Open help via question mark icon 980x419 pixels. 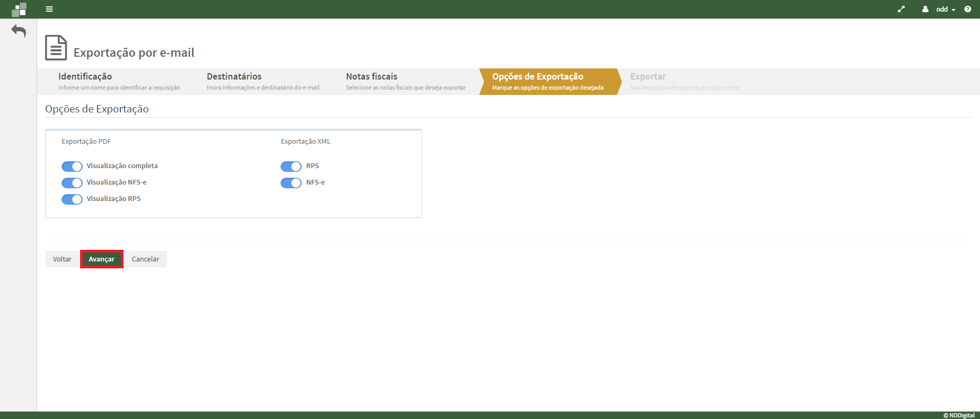click(x=968, y=9)
